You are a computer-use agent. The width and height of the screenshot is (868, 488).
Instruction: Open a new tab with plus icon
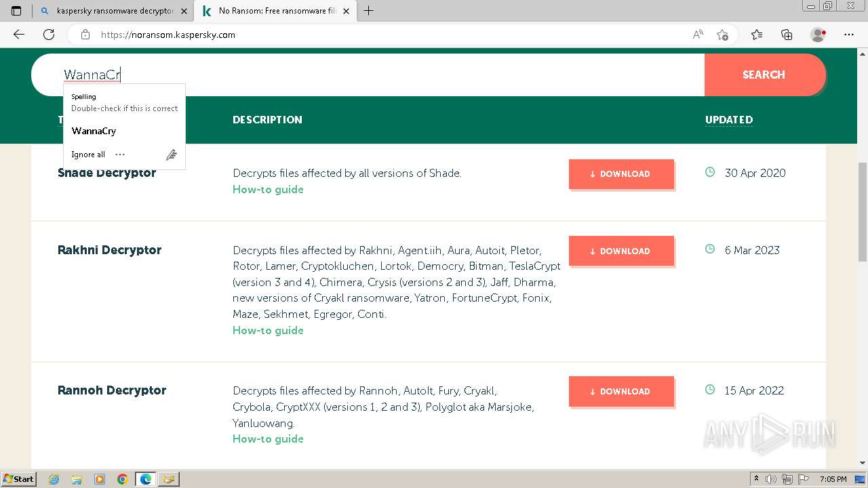tap(369, 11)
